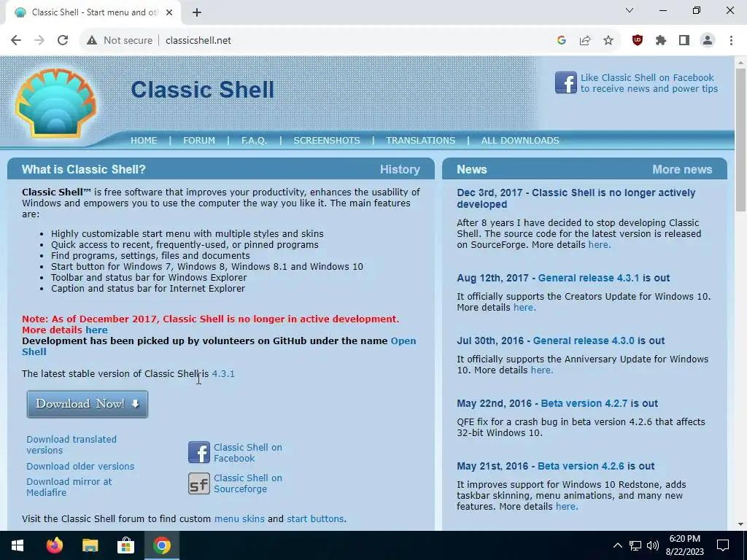Viewport: 747px width, 560px height.
Task: Open the notification center icon
Action: [723, 545]
